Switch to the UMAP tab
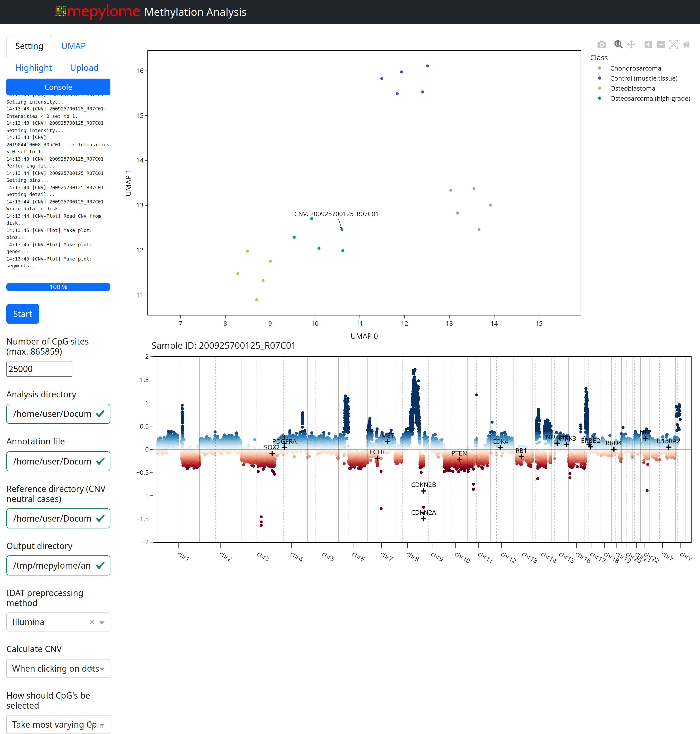700x734 pixels. coord(73,46)
